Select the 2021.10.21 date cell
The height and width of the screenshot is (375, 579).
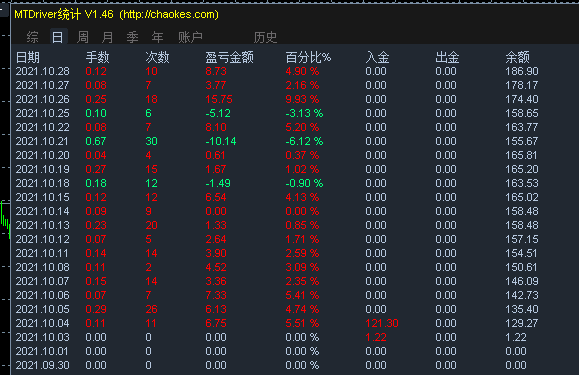point(42,141)
